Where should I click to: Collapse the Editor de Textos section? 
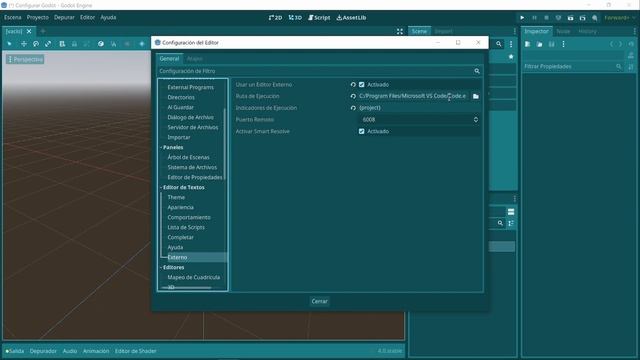point(161,187)
